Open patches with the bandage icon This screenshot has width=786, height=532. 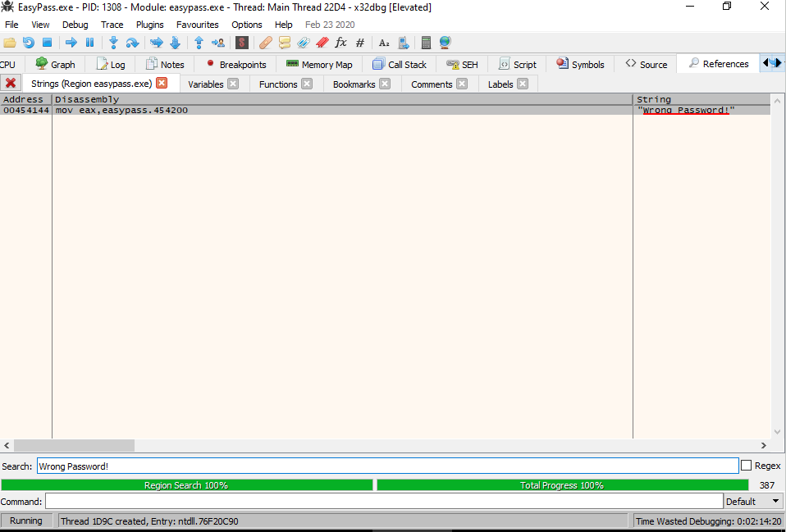point(266,43)
